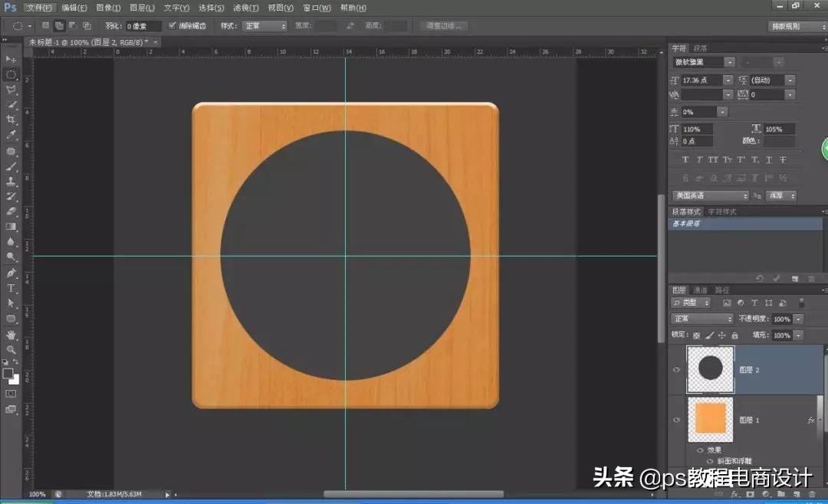Switch to the 字符样式 tab
Screen dimensions: 828x504
pyautogui.click(x=721, y=211)
